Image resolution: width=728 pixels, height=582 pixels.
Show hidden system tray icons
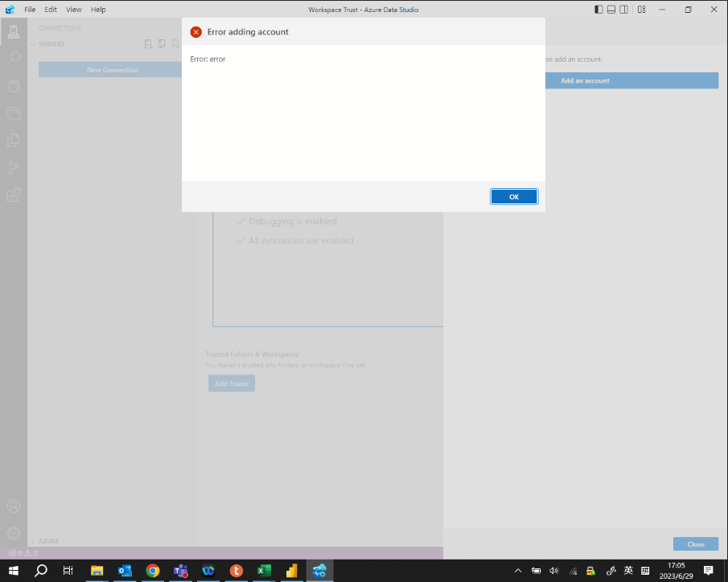[518, 571]
